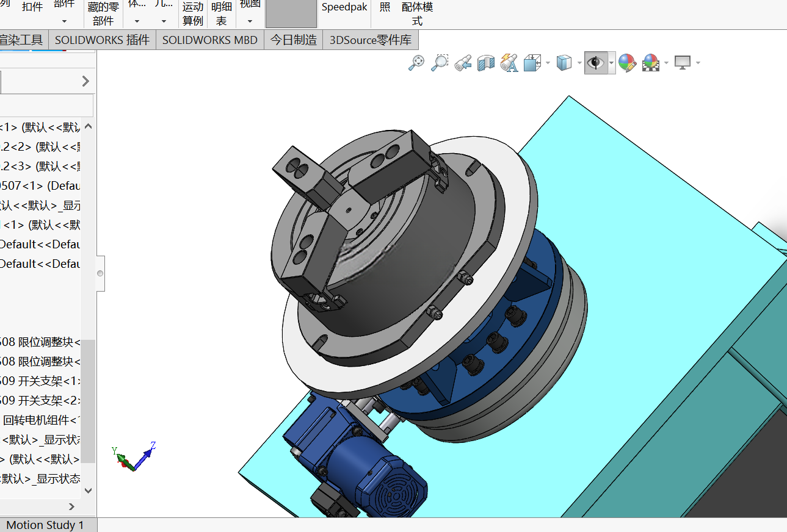The image size is (787, 532).
Task: Expand the Hide/Show Items dropdown arrow
Action: pyautogui.click(x=611, y=63)
